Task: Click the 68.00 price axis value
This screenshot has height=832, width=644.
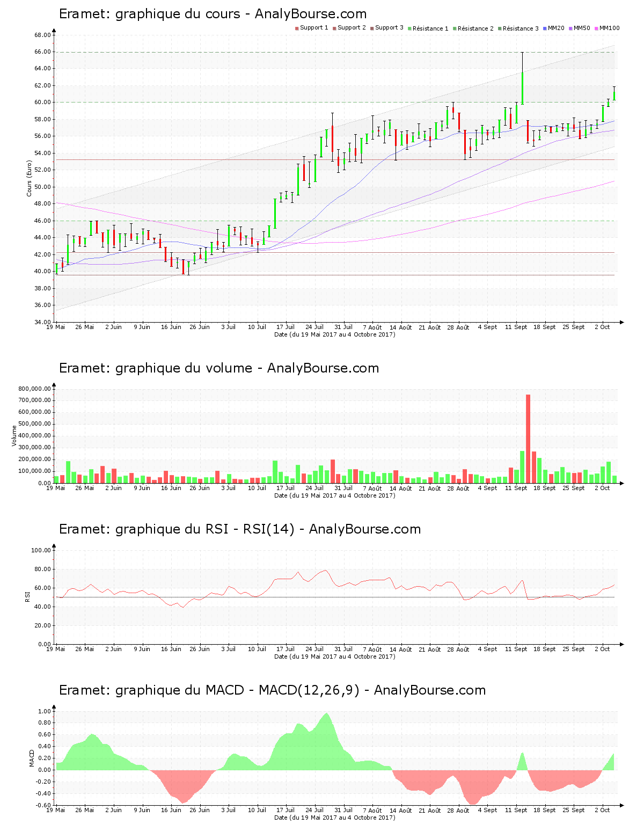Action: click(42, 35)
